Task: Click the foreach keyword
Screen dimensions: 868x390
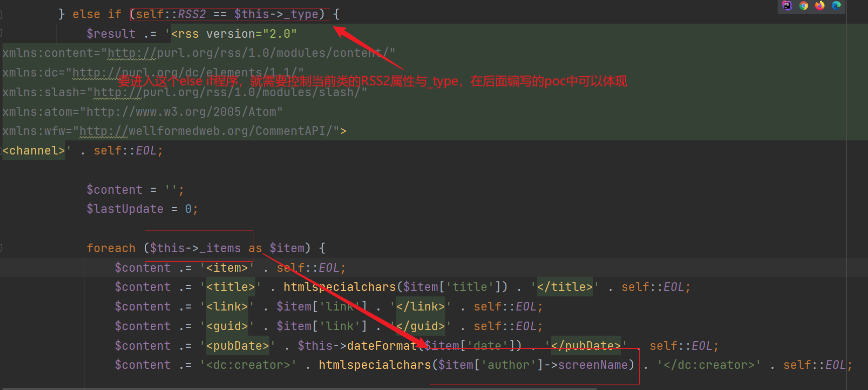Action: click(111, 248)
